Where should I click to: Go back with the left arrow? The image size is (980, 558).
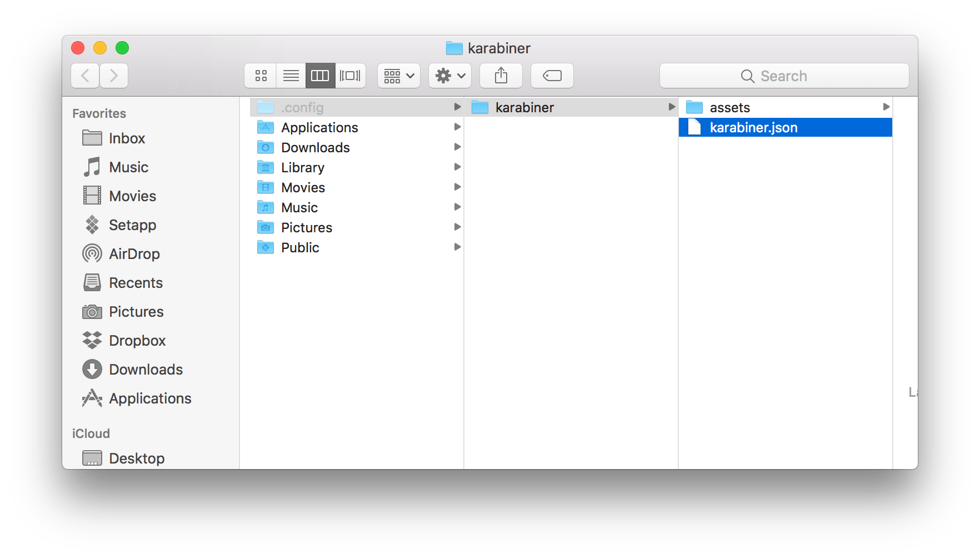coord(86,76)
